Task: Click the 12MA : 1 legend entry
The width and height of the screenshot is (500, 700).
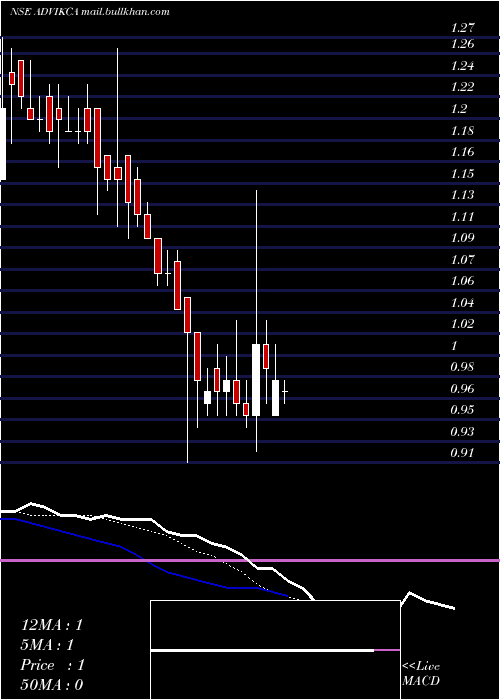Action: click(x=52, y=625)
